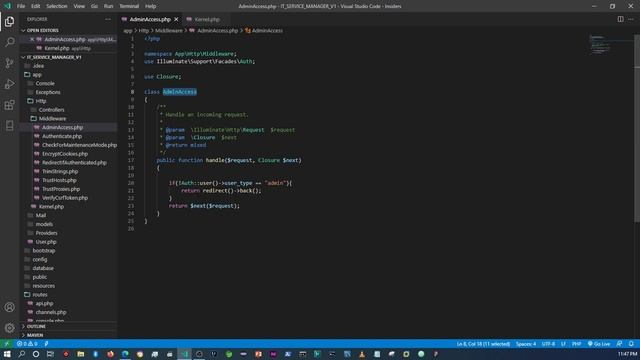Screen dimensions: 640x360
Task: Open Run and Debug view in activity bar
Action: click(x=9, y=84)
